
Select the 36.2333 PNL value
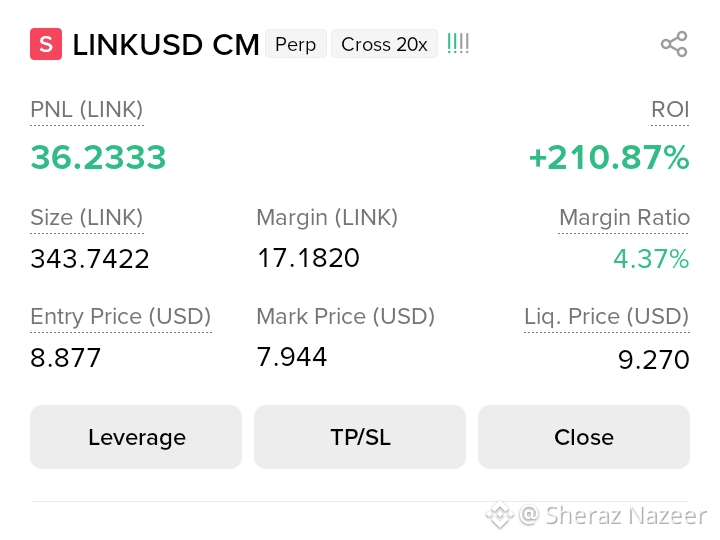(x=98, y=158)
